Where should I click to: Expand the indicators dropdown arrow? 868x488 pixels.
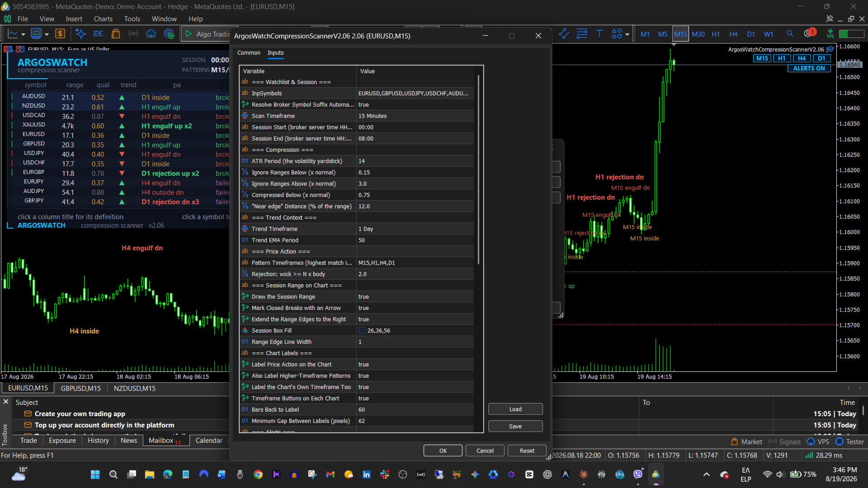click(47, 34)
